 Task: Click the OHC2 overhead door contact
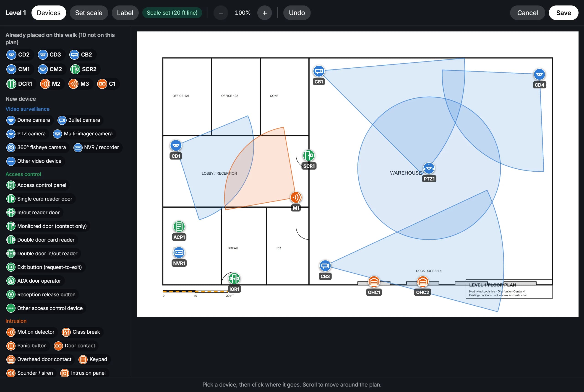422,282
